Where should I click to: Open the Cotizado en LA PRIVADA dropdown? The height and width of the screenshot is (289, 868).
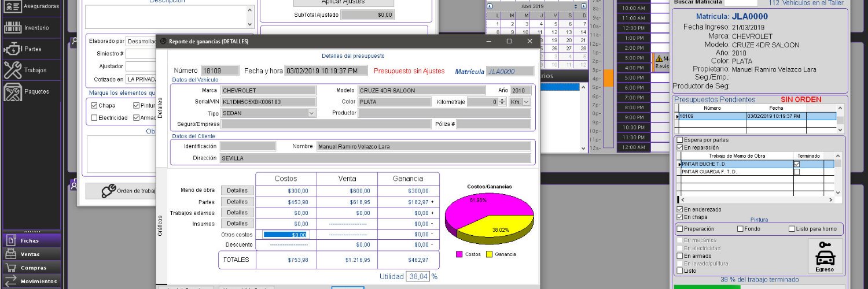141,79
